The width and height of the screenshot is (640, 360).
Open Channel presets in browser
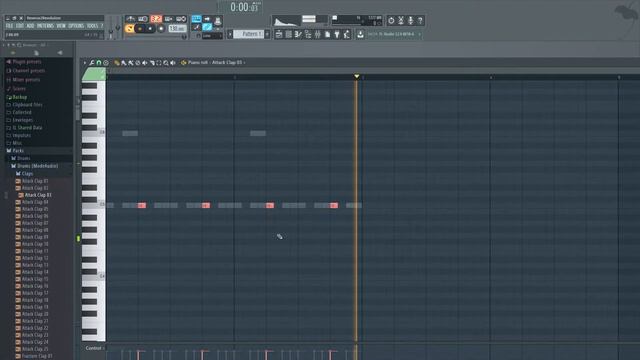point(29,71)
